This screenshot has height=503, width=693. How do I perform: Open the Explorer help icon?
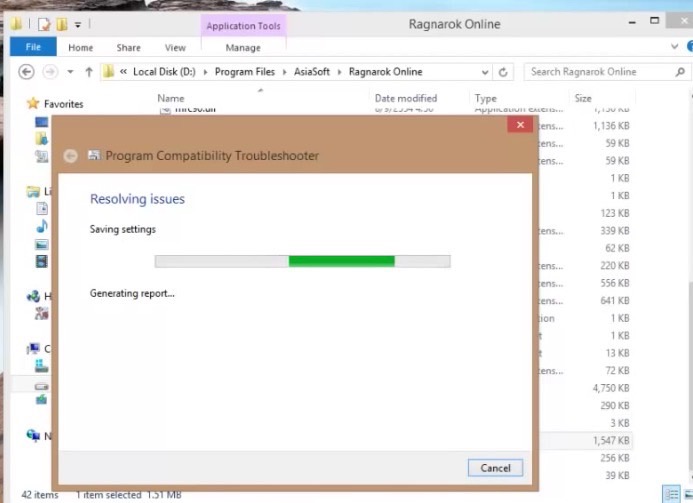click(690, 46)
